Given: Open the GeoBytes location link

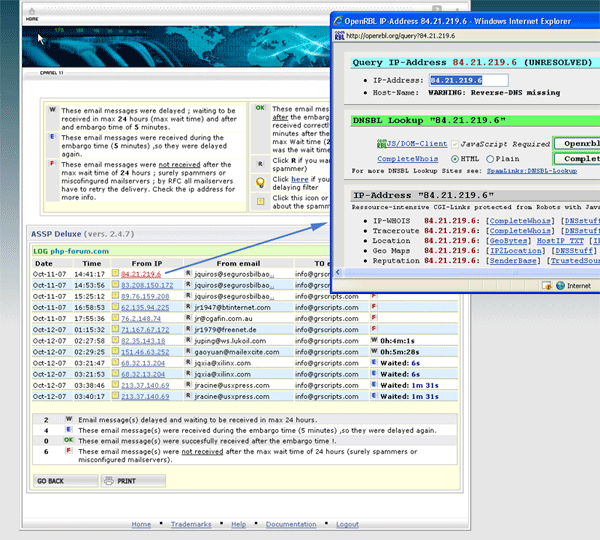Looking at the screenshot, I should point(508,241).
